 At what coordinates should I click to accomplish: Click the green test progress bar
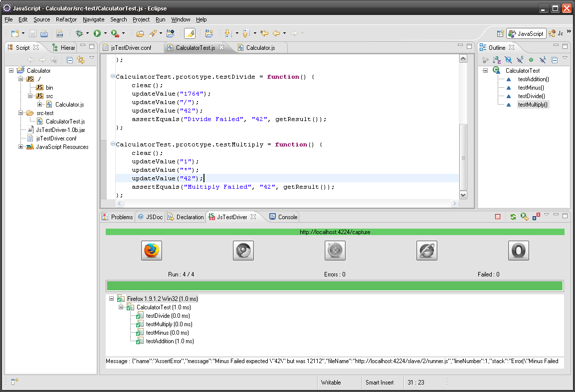335,286
